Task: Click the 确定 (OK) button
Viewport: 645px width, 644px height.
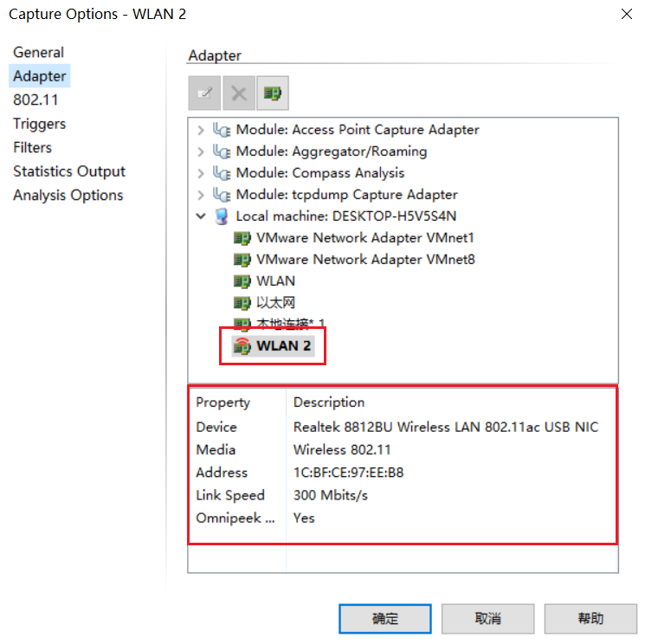Action: coord(385,619)
